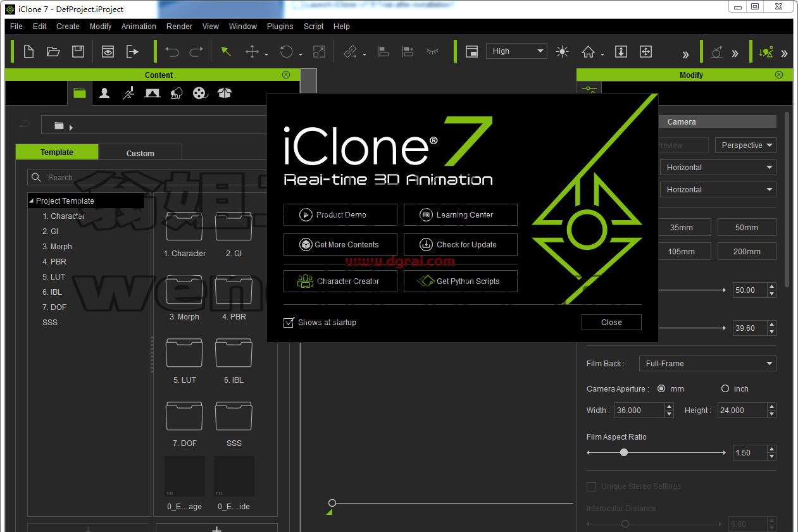Close the iClone 7 welcome dialog
This screenshot has width=798, height=532.
pos(611,322)
